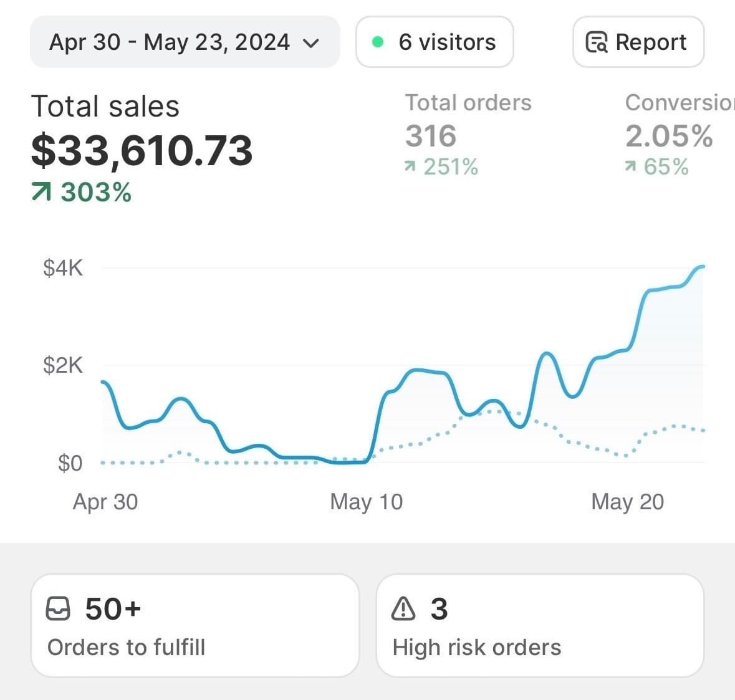
Task: Click the 65% conversion trend arrow
Action: click(631, 166)
